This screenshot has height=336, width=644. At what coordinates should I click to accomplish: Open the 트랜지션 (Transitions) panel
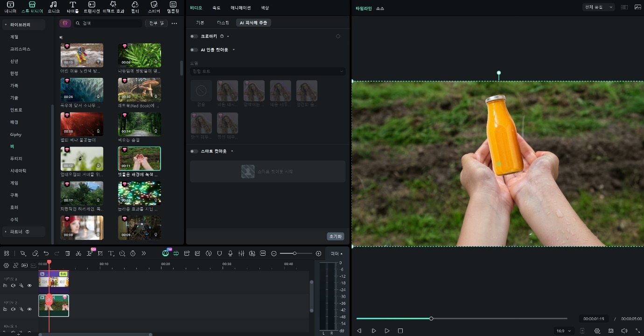coord(91,7)
